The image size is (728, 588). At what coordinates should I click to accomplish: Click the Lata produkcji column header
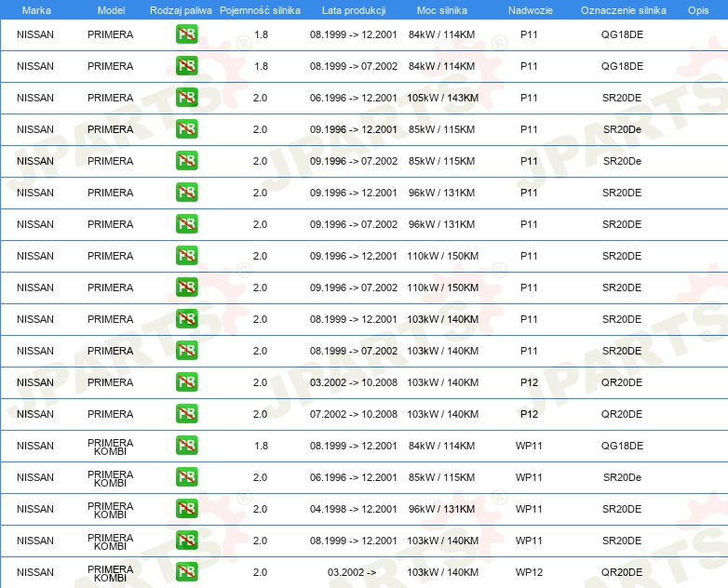pos(354,10)
